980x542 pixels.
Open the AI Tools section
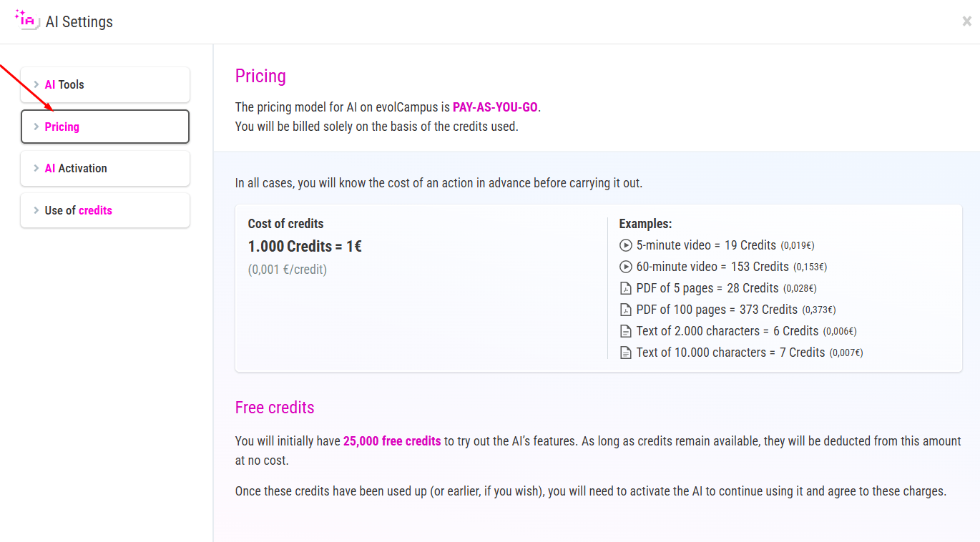tap(105, 84)
